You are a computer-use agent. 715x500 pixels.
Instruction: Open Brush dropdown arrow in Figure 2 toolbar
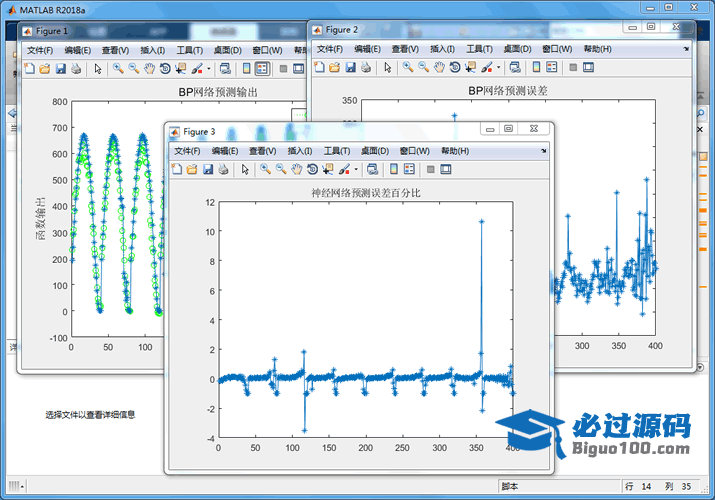point(498,68)
